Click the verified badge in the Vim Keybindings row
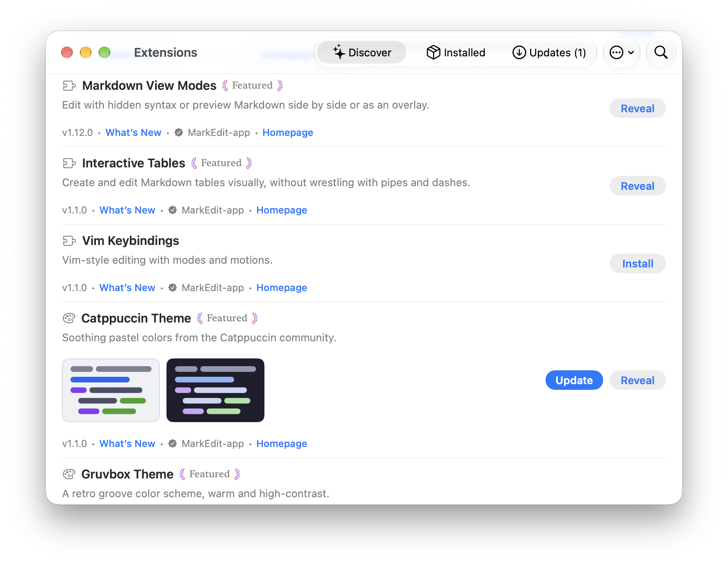The image size is (728, 565). click(x=173, y=287)
